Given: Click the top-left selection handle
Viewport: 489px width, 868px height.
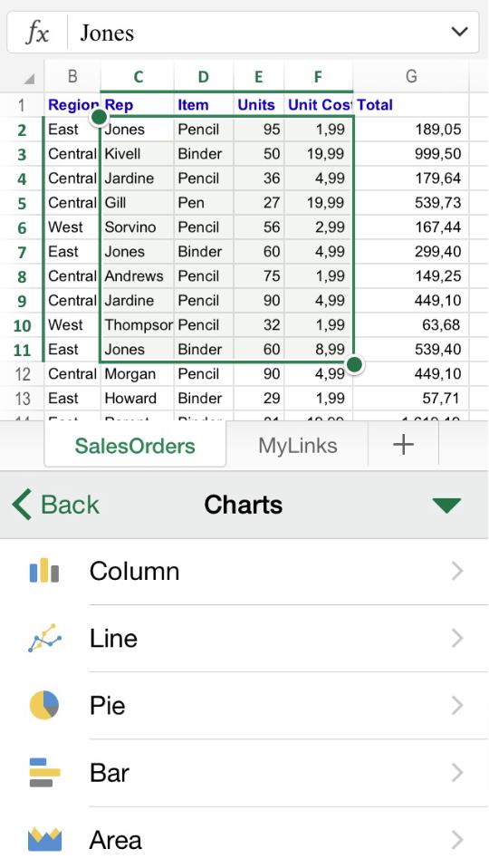Looking at the screenshot, I should tap(100, 116).
